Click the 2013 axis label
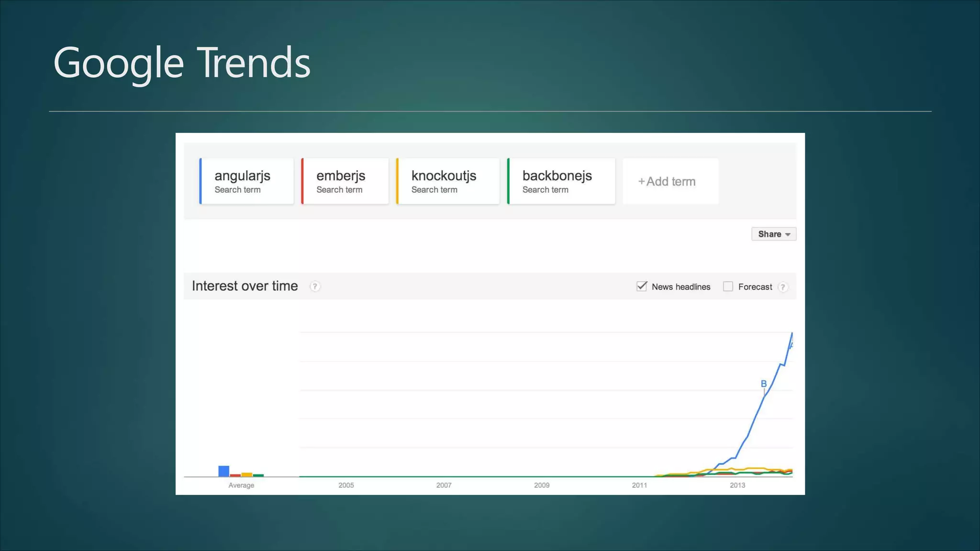This screenshot has height=551, width=980. pyautogui.click(x=737, y=485)
